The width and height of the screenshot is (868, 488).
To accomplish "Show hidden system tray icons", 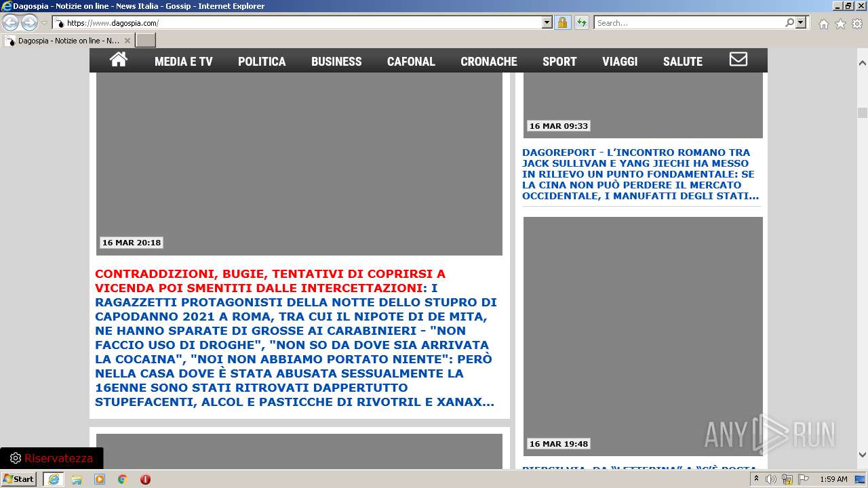I will coord(756,479).
